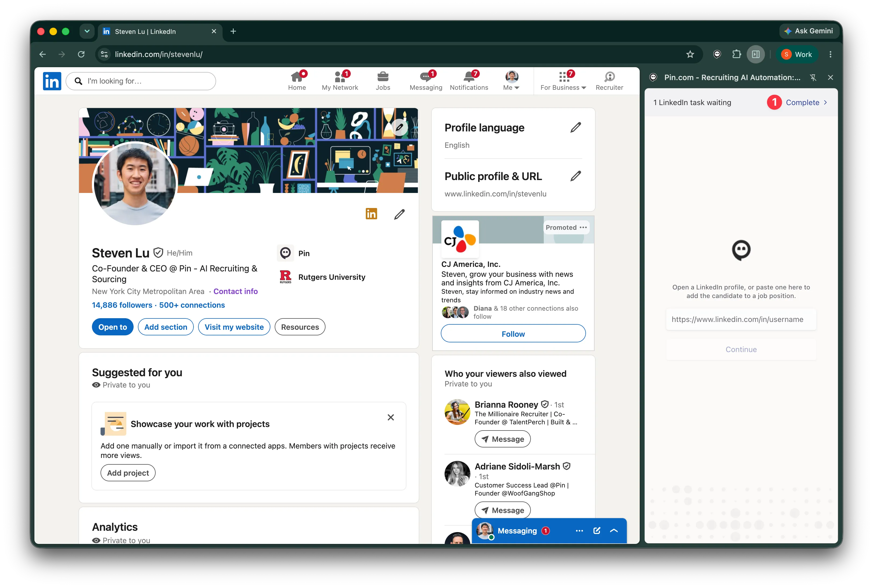
Task: Click the Open to button
Action: pos(113,327)
